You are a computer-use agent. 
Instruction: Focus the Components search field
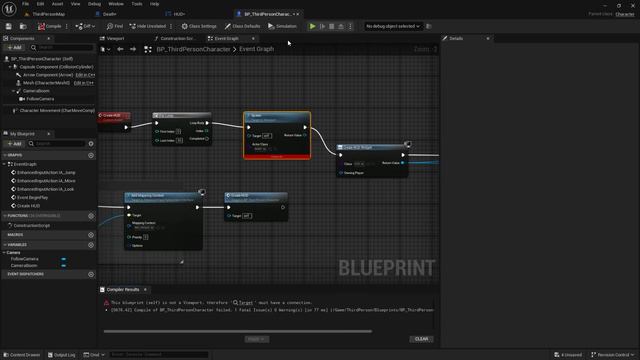(62, 48)
